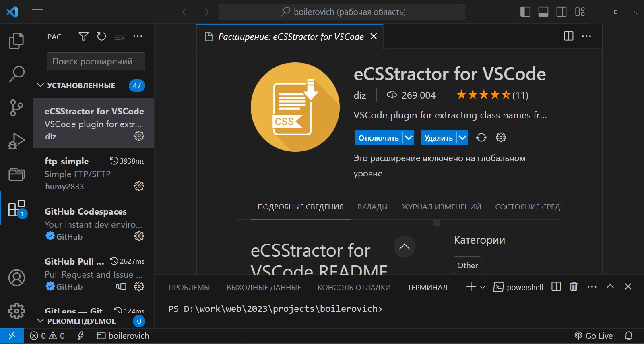Toggle bottom panel visibility
The image size is (644, 344).
[x=543, y=12]
